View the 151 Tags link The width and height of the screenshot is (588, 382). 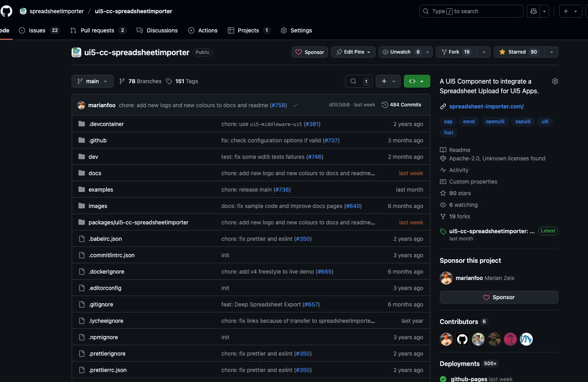pos(182,81)
